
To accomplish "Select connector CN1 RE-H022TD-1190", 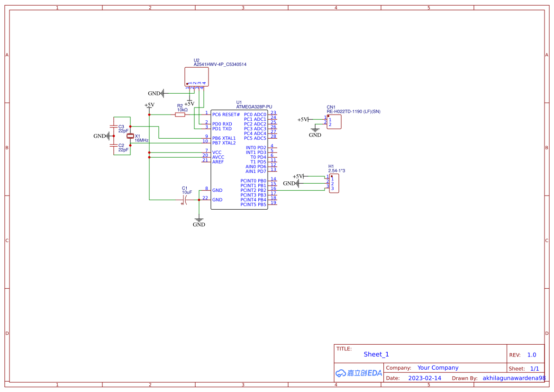I will pos(334,121).
